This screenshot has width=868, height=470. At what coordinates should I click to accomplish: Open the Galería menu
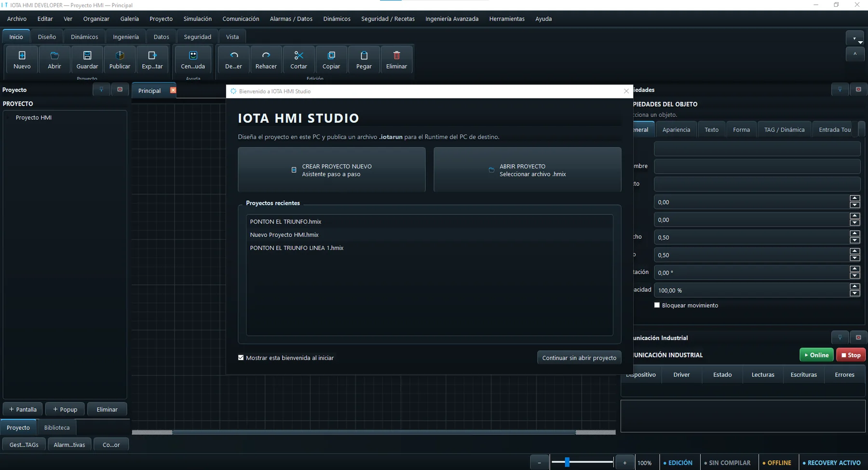[x=129, y=19]
